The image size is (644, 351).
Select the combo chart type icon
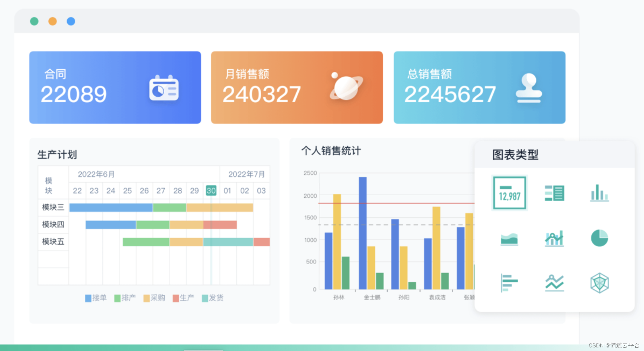tap(554, 238)
